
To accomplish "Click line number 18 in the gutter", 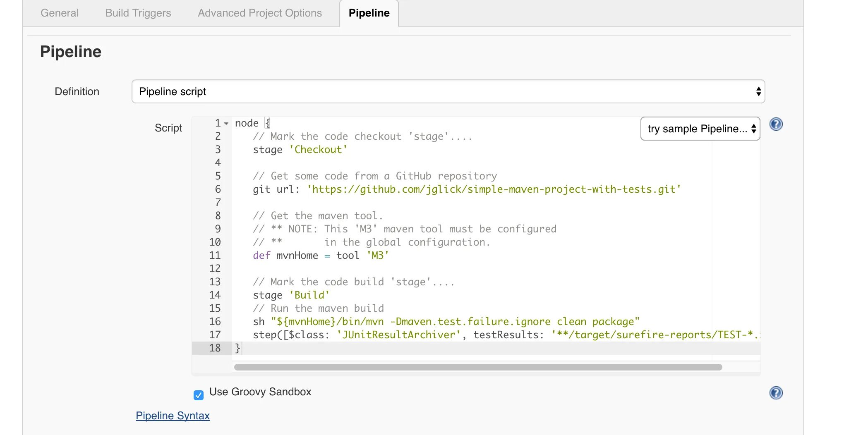I will tap(215, 348).
